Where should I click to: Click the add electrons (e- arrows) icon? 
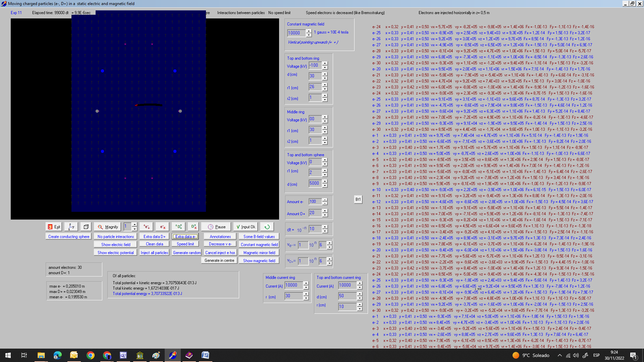click(x=147, y=227)
